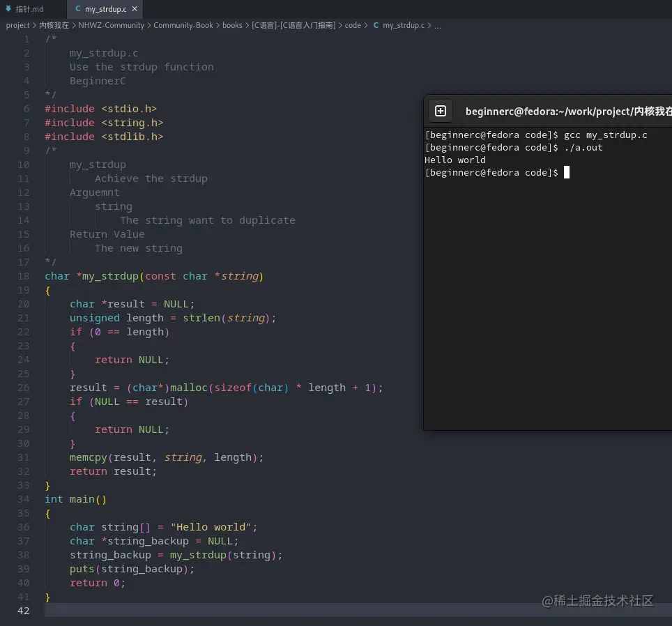Click 'strlen' call on line 21
Image resolution: width=672 pixels, height=626 pixels.
click(201, 318)
